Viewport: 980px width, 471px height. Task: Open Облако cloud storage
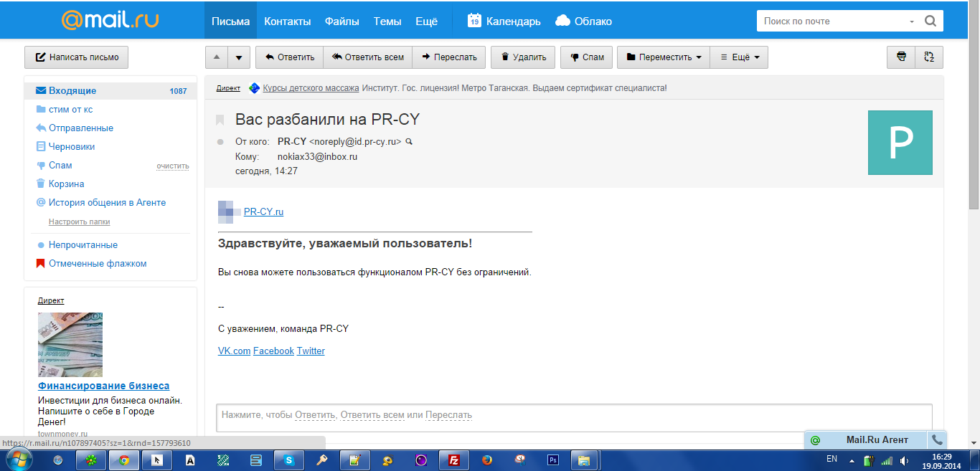click(x=583, y=21)
